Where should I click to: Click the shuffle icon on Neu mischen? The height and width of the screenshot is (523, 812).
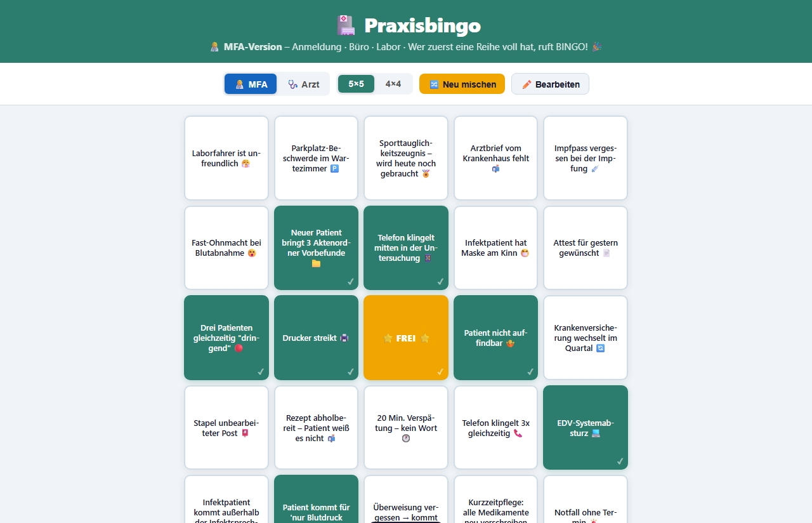[434, 84]
